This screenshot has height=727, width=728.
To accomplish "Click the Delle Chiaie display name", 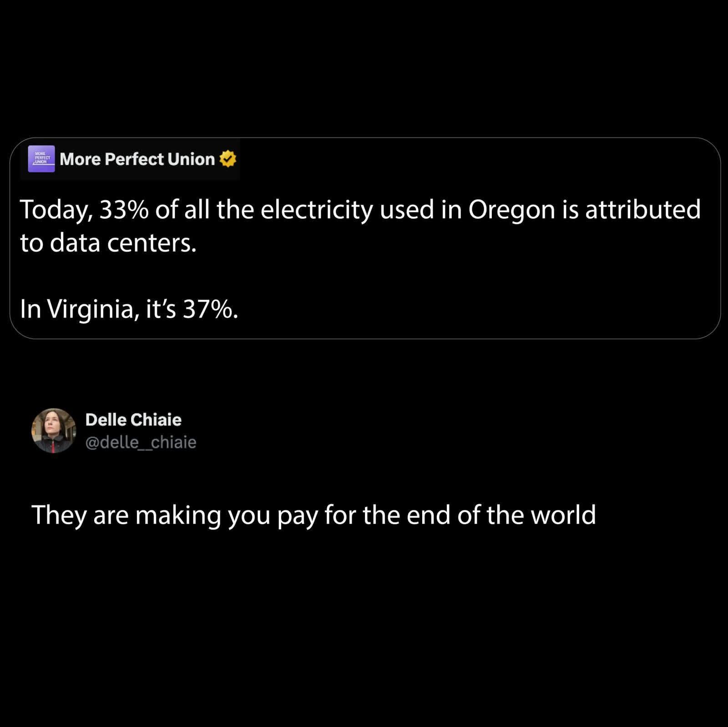I will pyautogui.click(x=133, y=419).
